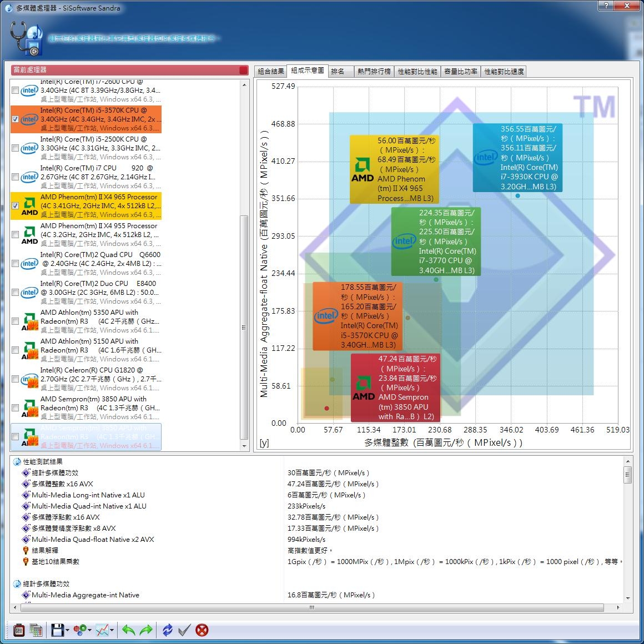Select the 組成示意圖 tab
The height and width of the screenshot is (644, 644).
[x=308, y=71]
